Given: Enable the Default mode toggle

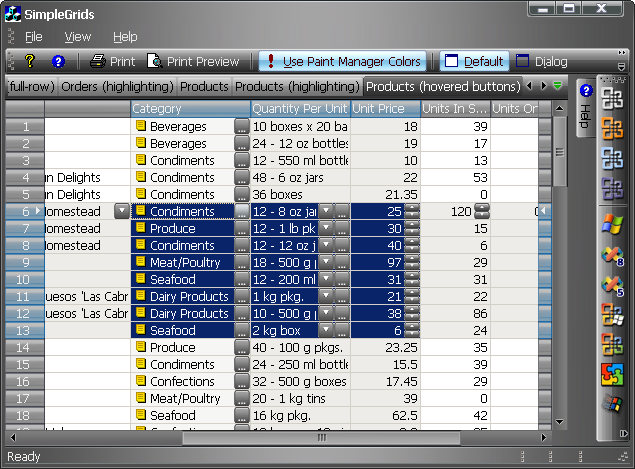Looking at the screenshot, I should 474,61.
